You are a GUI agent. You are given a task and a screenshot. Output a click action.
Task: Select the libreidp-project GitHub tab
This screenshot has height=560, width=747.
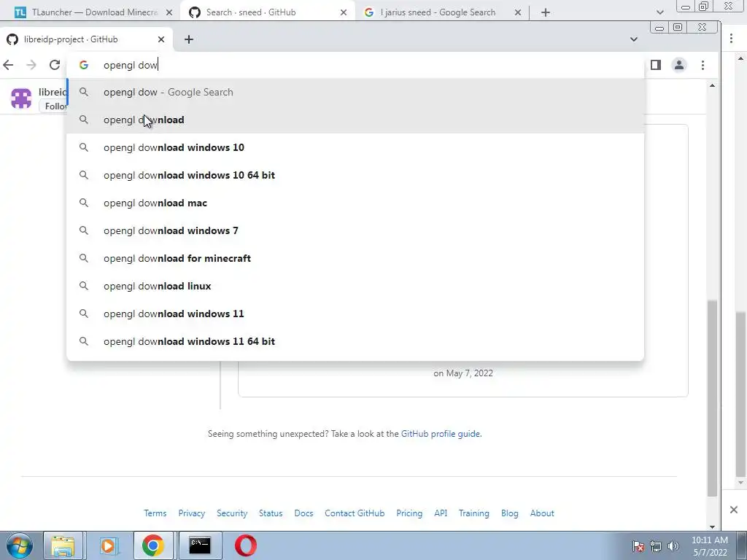86,39
